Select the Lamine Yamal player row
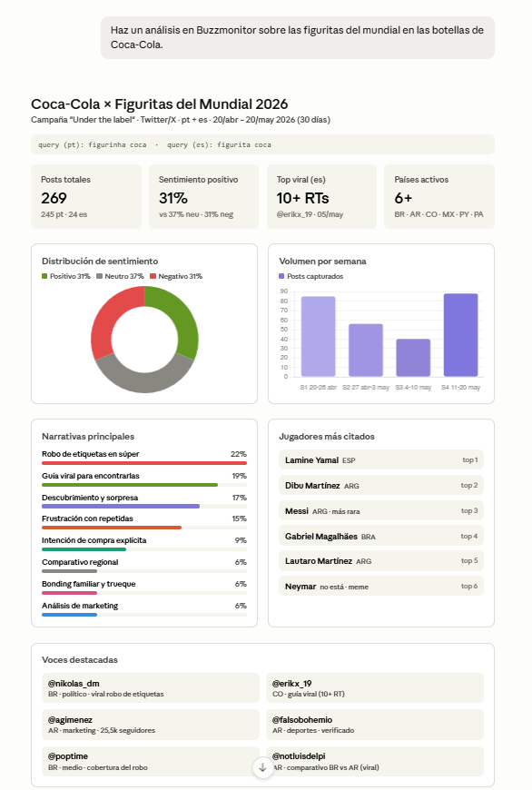Viewport: 532px width, 790px height. [381, 460]
